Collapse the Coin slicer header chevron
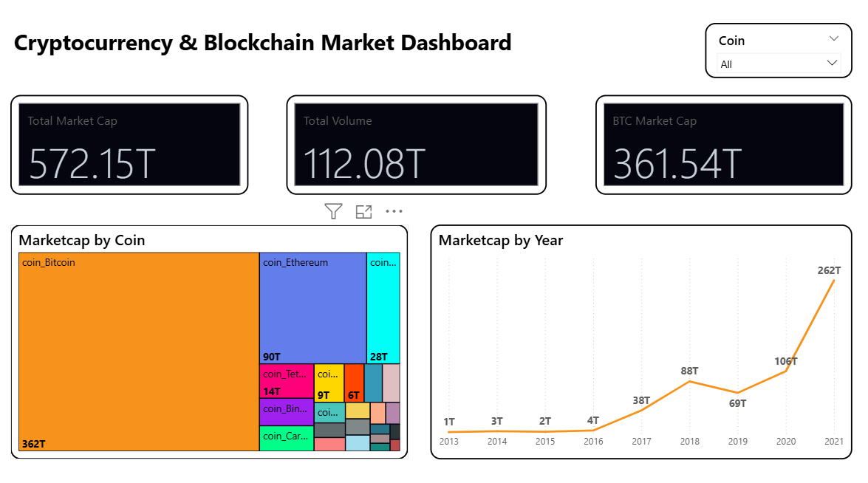This screenshot has width=868, height=483. click(834, 38)
